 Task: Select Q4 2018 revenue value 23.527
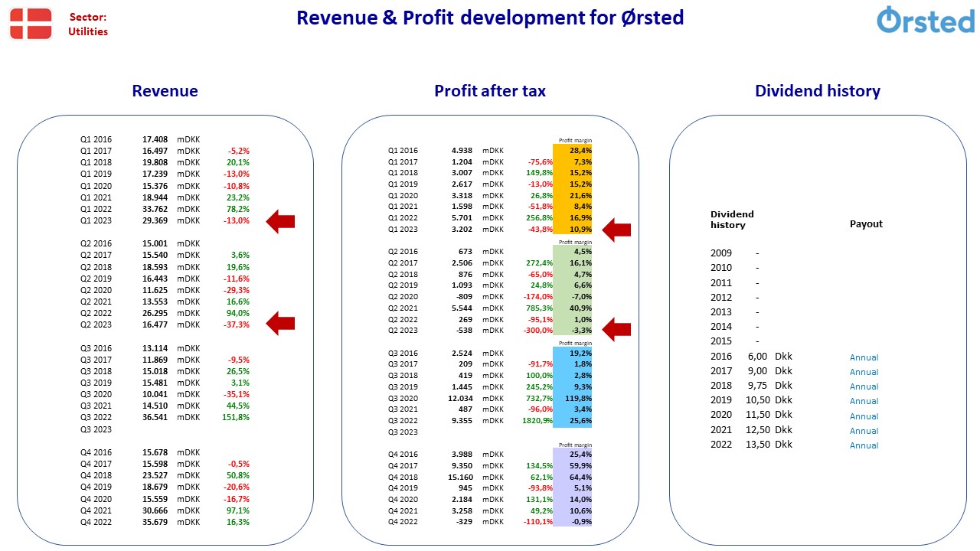click(x=155, y=475)
